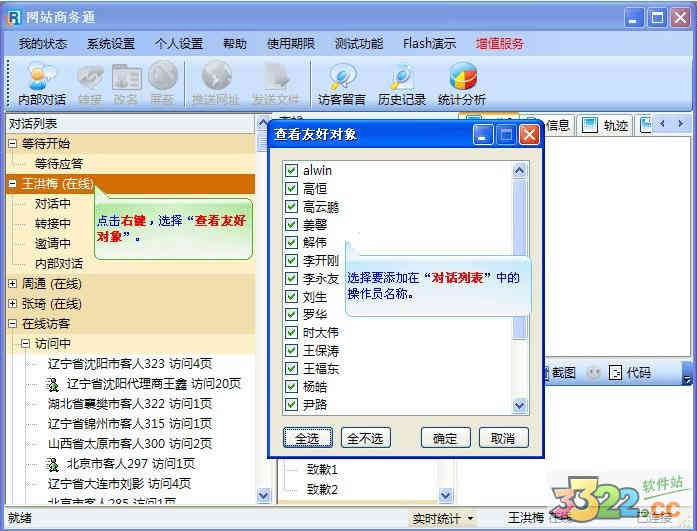Click the 推送网址 toolbar icon

pyautogui.click(x=216, y=77)
